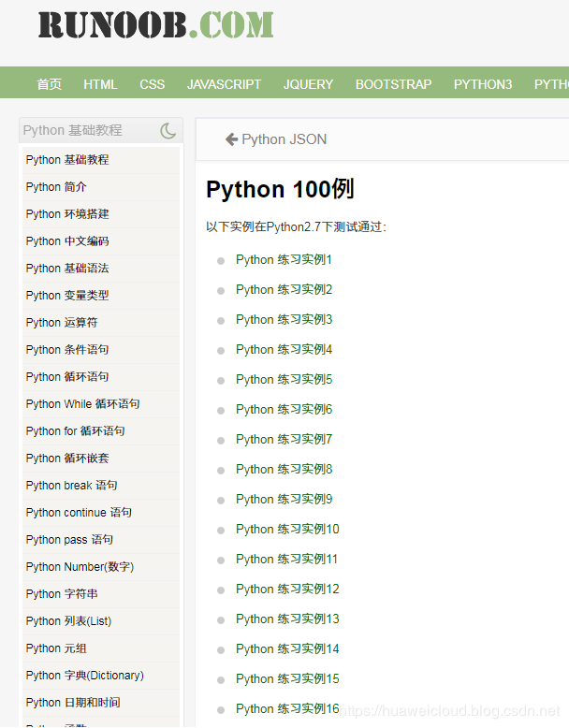This screenshot has height=728, width=569.
Task: Open Python 练习实例11 link
Action: pyautogui.click(x=286, y=559)
